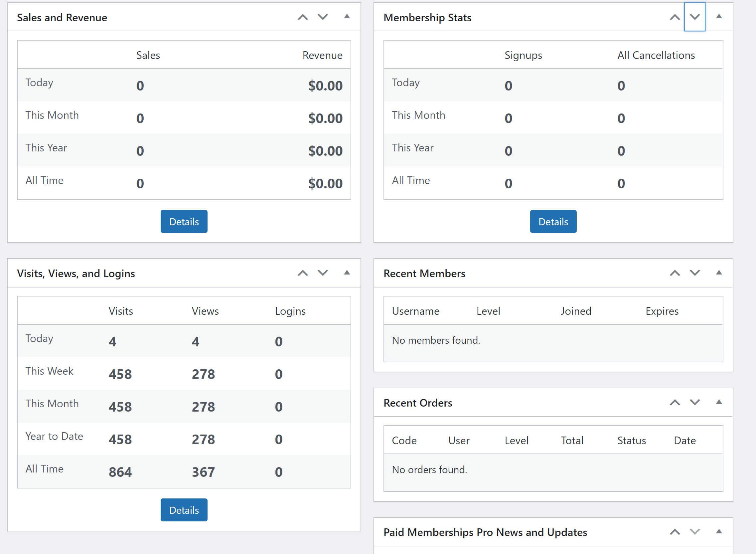This screenshot has height=554, width=756.
Task: Move Recent Orders panel up
Action: coord(675,402)
